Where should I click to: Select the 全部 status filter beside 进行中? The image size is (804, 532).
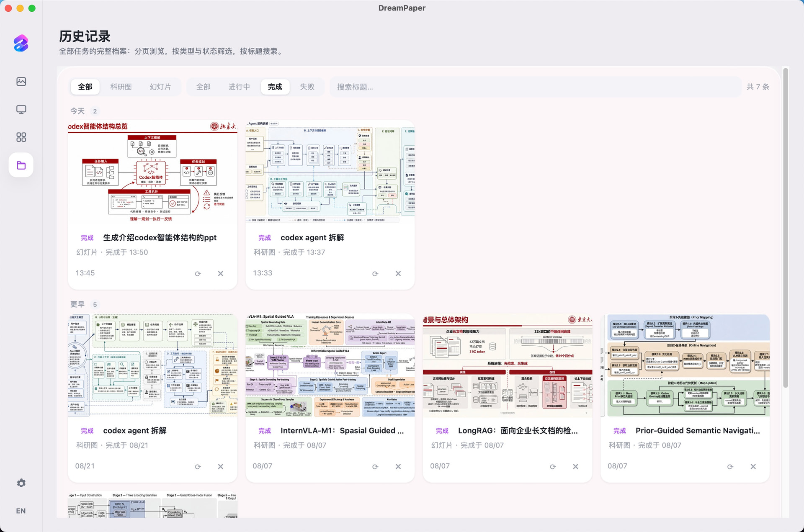coord(204,87)
